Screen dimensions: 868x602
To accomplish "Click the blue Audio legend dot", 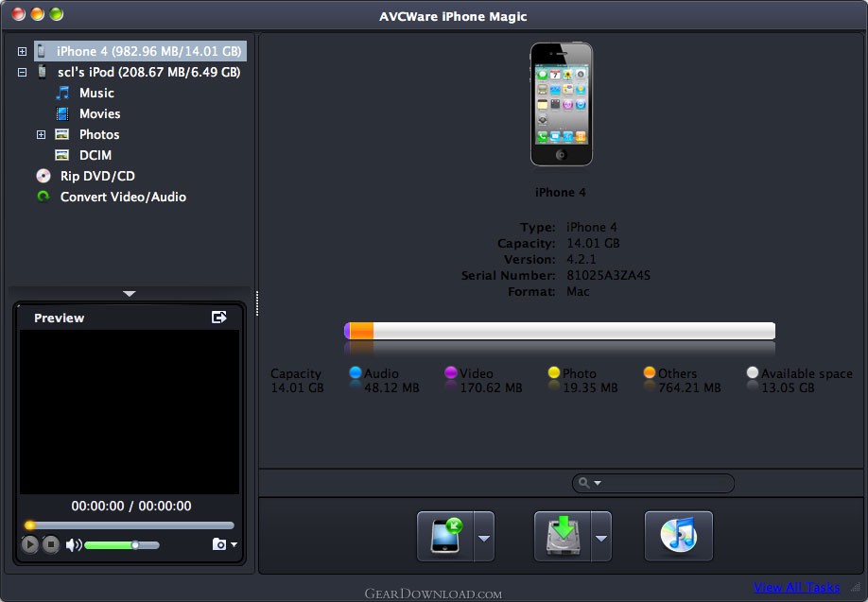I will [356, 372].
